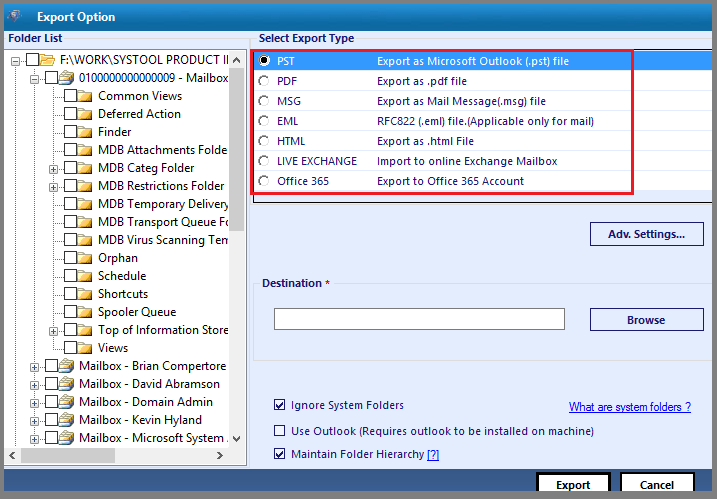
Task: Click the folder icon beside Views
Action: [85, 348]
